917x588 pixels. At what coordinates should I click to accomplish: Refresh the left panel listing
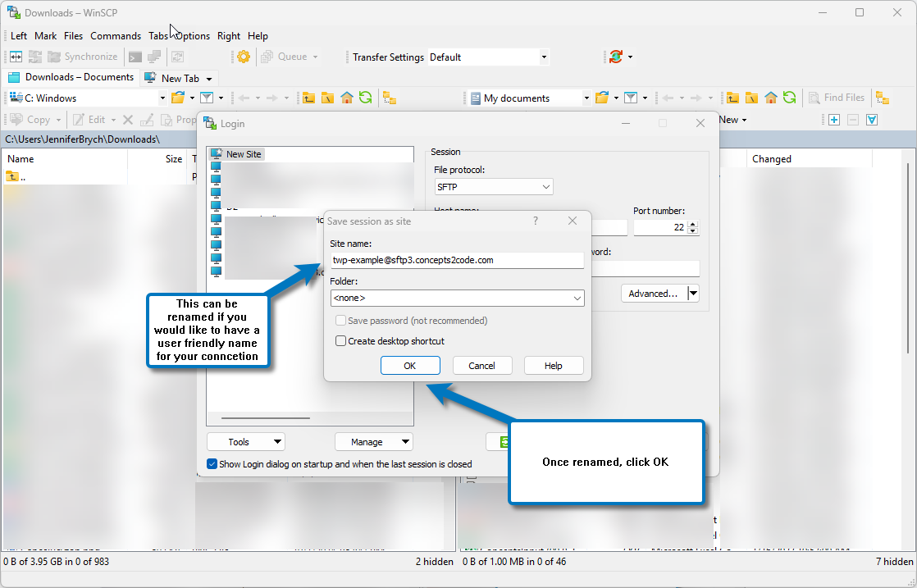366,98
